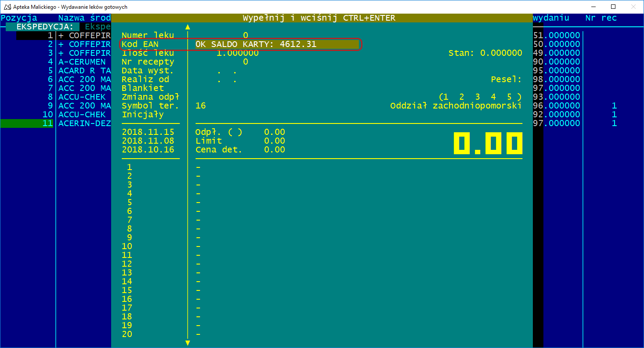Close the Apteka Malickiego window
This screenshot has width=644, height=348.
[x=633, y=7]
